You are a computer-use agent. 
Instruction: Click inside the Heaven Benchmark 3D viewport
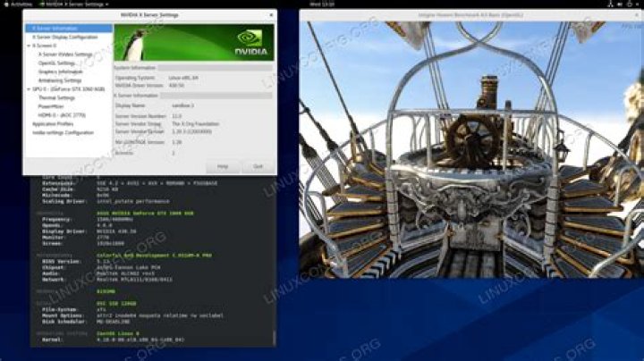point(471,150)
